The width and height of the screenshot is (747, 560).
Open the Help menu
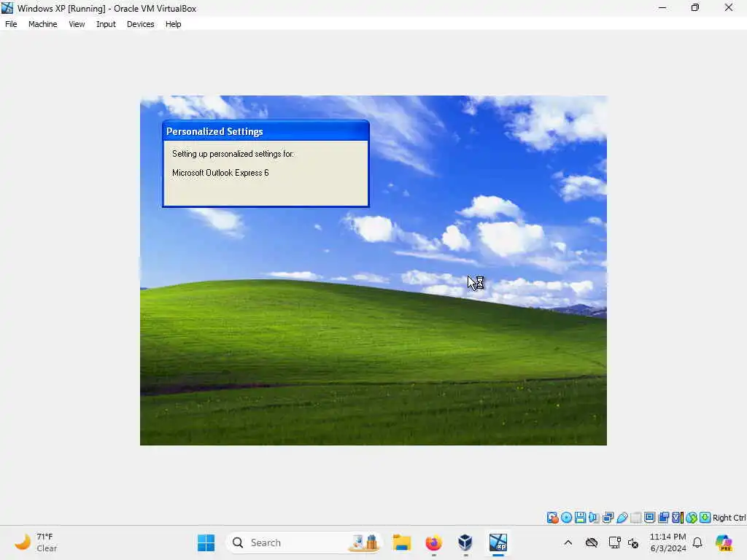pos(174,24)
